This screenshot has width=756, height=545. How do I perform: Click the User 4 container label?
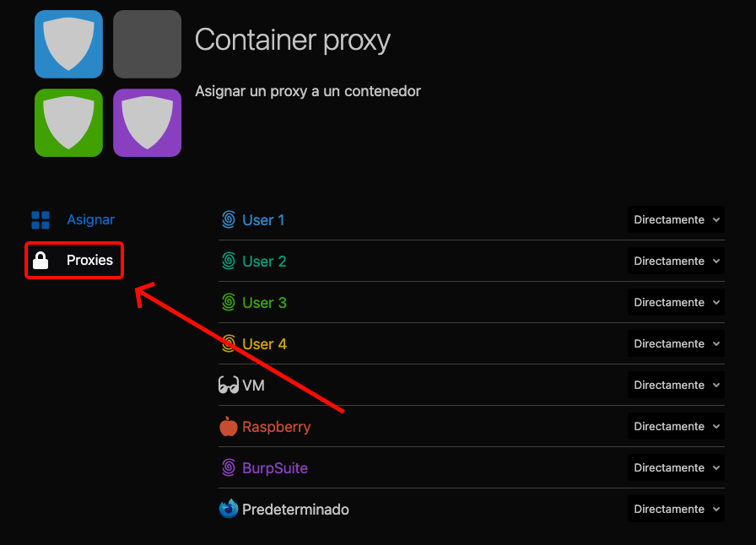(264, 344)
